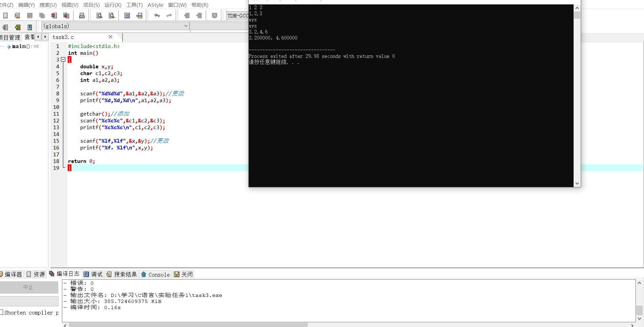Click the grey Redo arrow icon

point(169,16)
